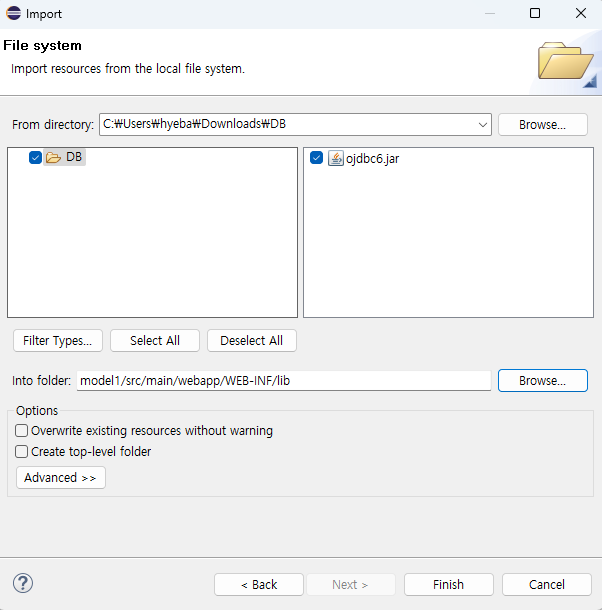602x610 pixels.
Task: Click the DB folder icon in tree
Action: pos(53,158)
